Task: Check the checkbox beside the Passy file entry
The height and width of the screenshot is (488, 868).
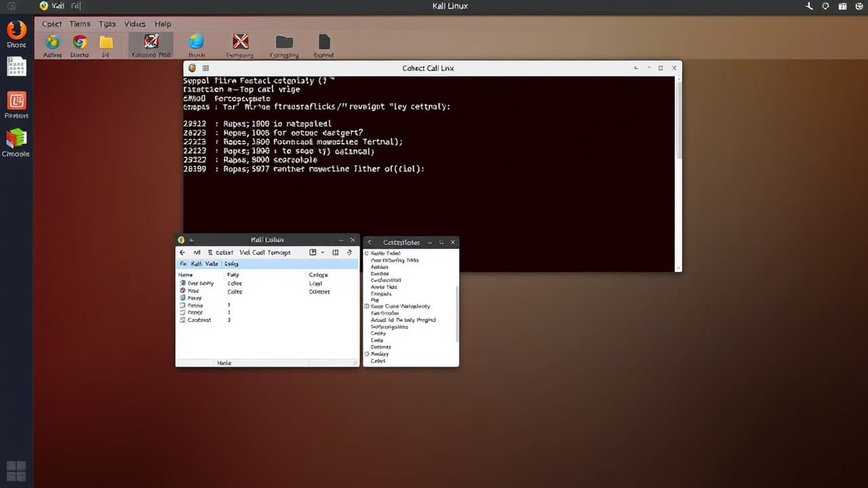Action: coord(183,298)
